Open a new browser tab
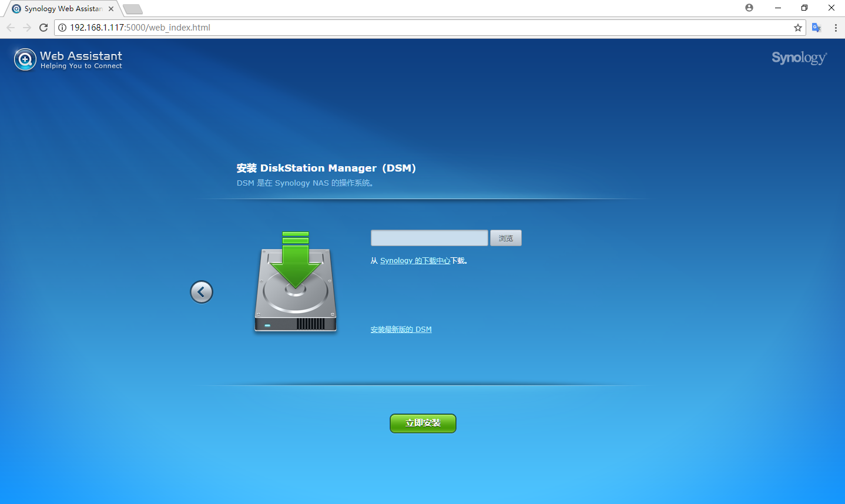 [133, 9]
